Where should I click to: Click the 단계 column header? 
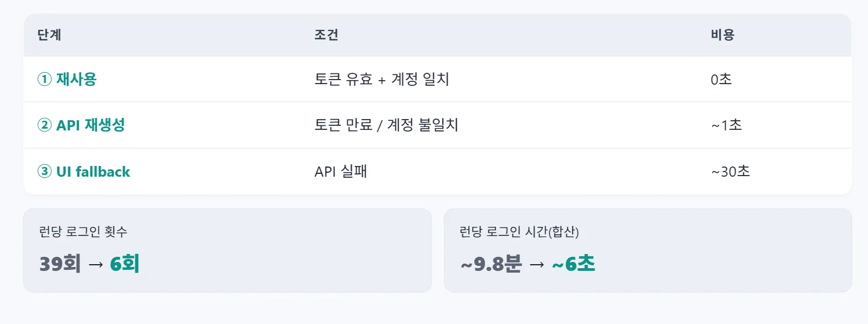[x=49, y=35]
